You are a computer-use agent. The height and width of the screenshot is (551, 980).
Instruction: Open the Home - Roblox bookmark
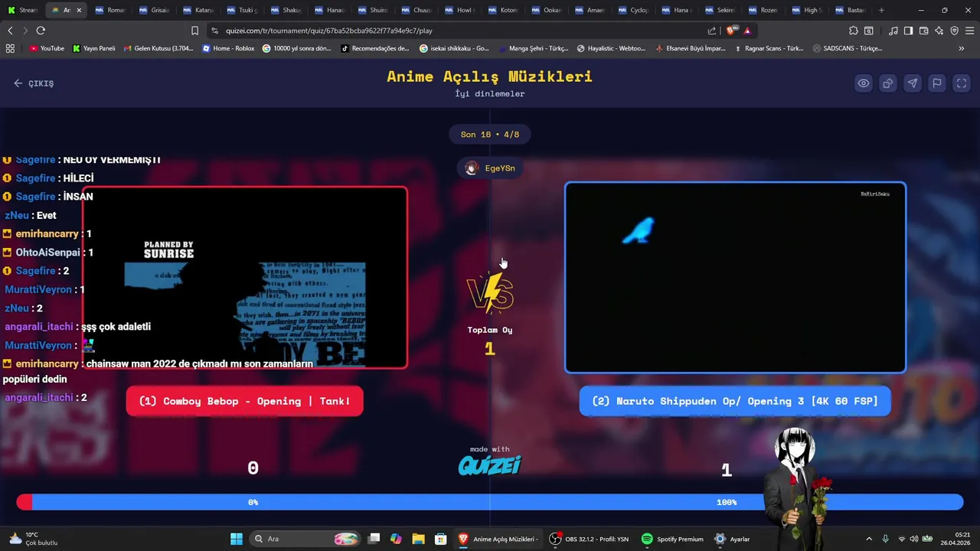click(x=228, y=48)
